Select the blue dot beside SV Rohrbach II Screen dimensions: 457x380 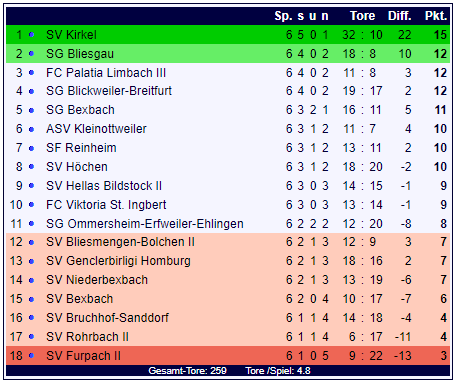[x=31, y=337]
